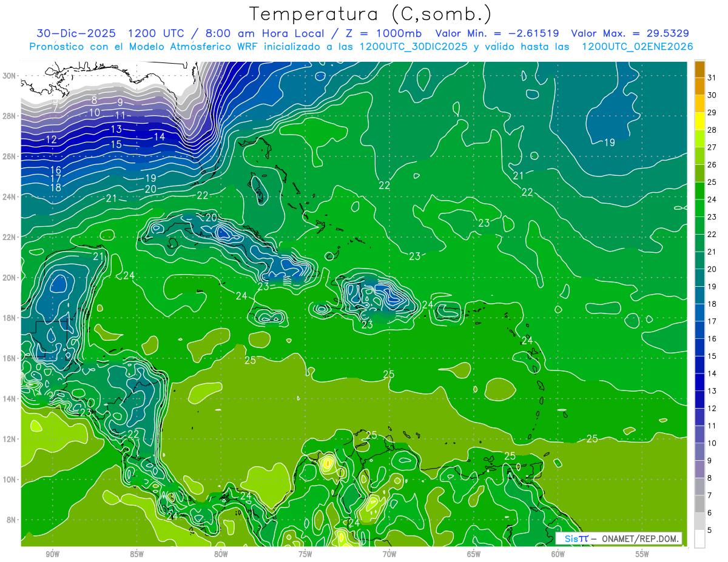This screenshot has height=562, width=728.
Task: Click the 80W longitude axis label
Action: click(221, 555)
